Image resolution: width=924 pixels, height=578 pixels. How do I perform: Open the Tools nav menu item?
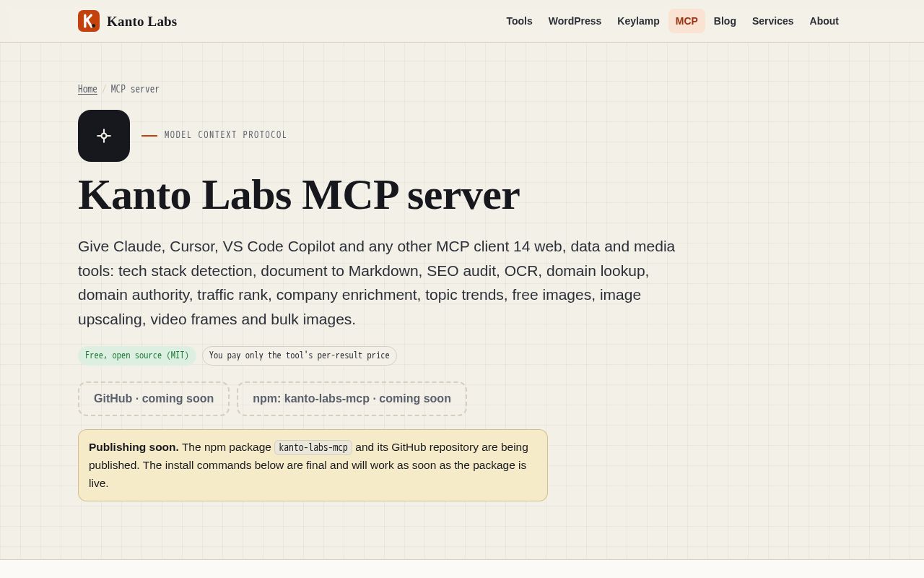pos(519,21)
